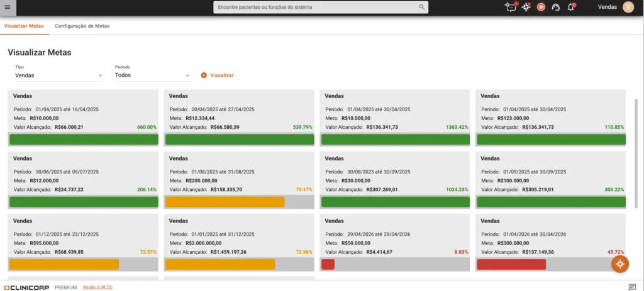The width and height of the screenshot is (644, 291).
Task: Click the R$305.219,01 achieved value
Action: pos(538,190)
